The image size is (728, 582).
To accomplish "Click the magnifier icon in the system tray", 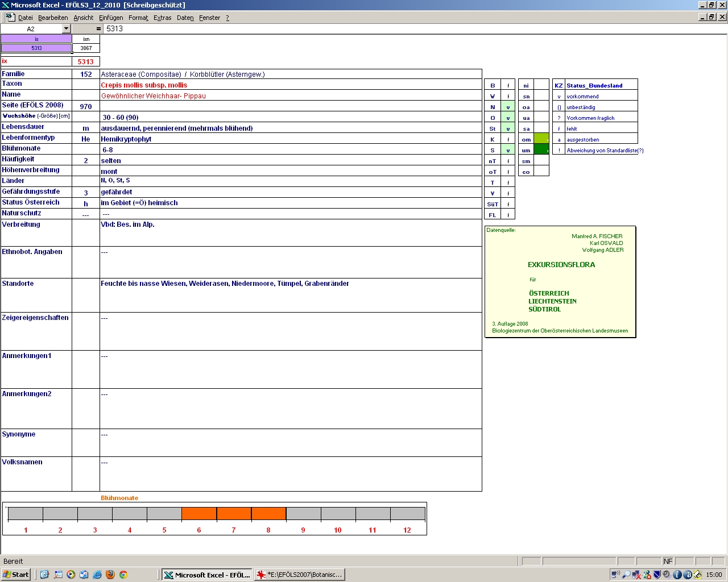I will pyautogui.click(x=626, y=575).
